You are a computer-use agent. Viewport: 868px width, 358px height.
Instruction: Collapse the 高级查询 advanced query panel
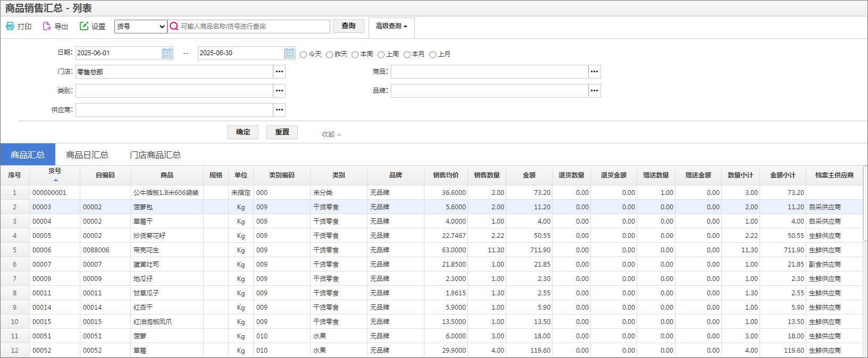pyautogui.click(x=391, y=26)
